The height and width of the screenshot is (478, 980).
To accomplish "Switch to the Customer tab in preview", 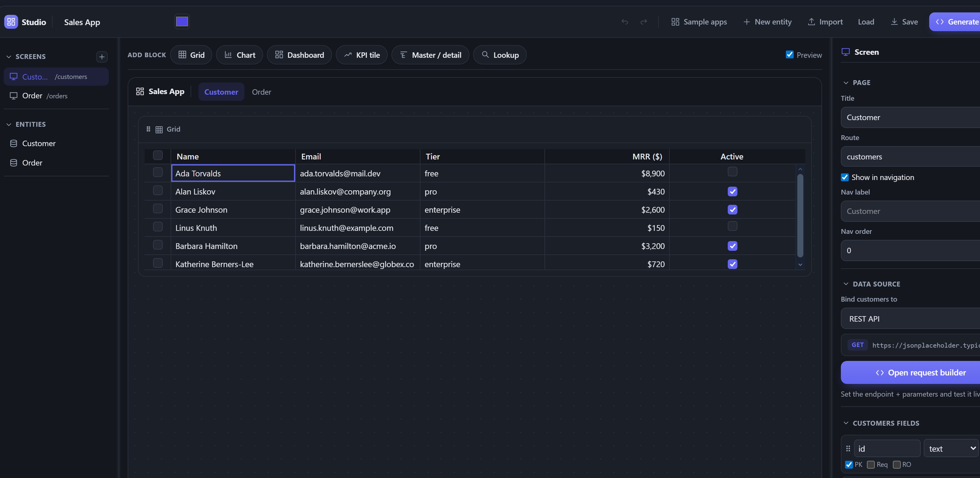I will [x=221, y=92].
